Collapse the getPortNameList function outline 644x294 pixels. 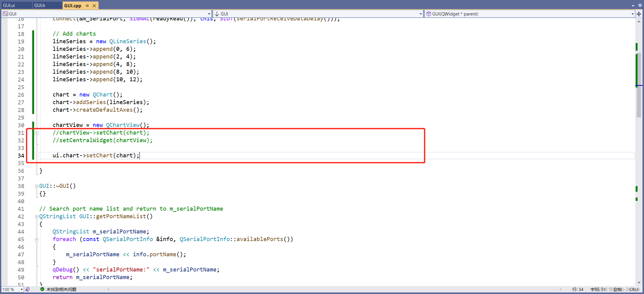37,217
